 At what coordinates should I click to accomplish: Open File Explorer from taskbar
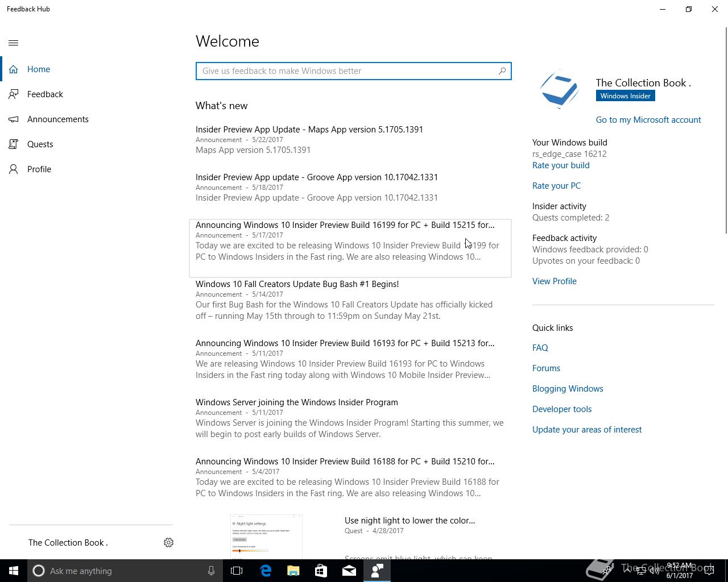[x=293, y=571]
